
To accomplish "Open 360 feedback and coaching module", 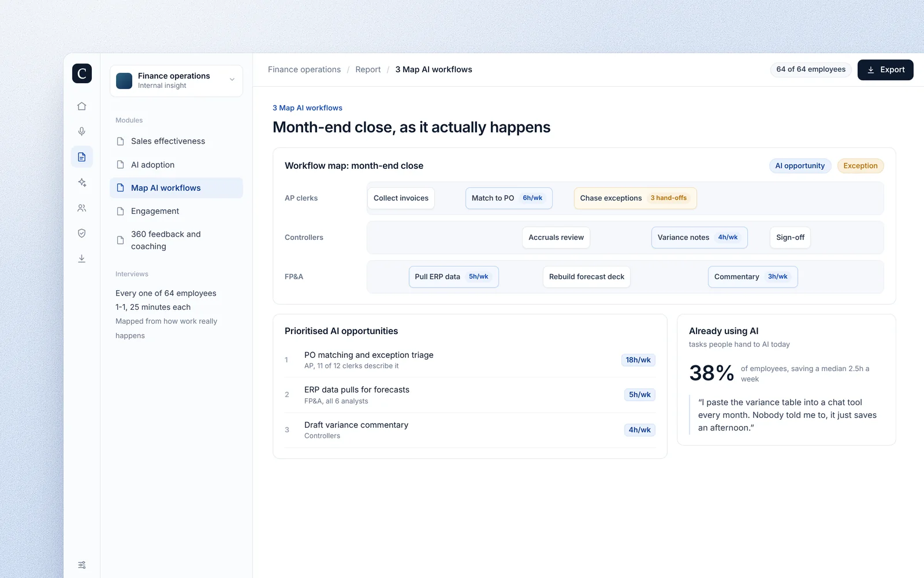I will pos(176,240).
